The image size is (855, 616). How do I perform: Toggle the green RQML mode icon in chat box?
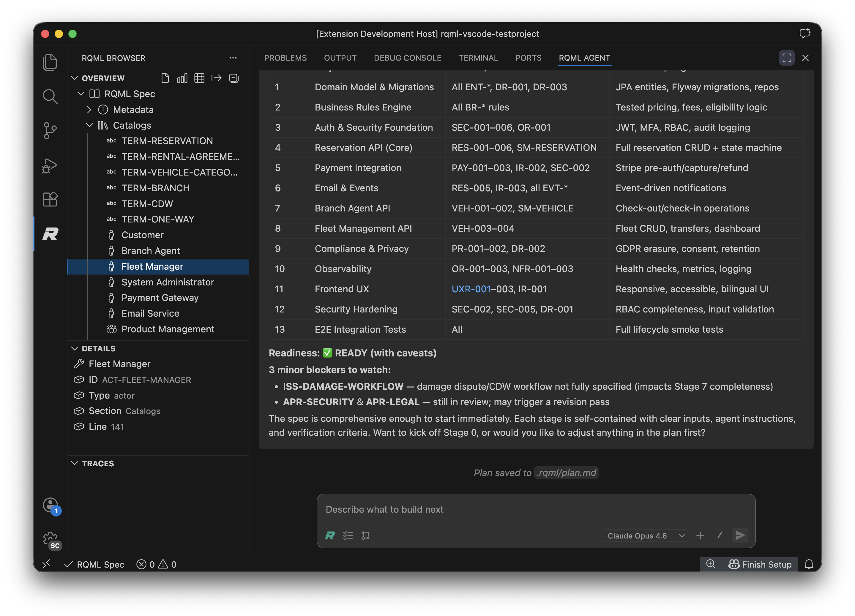pos(330,535)
